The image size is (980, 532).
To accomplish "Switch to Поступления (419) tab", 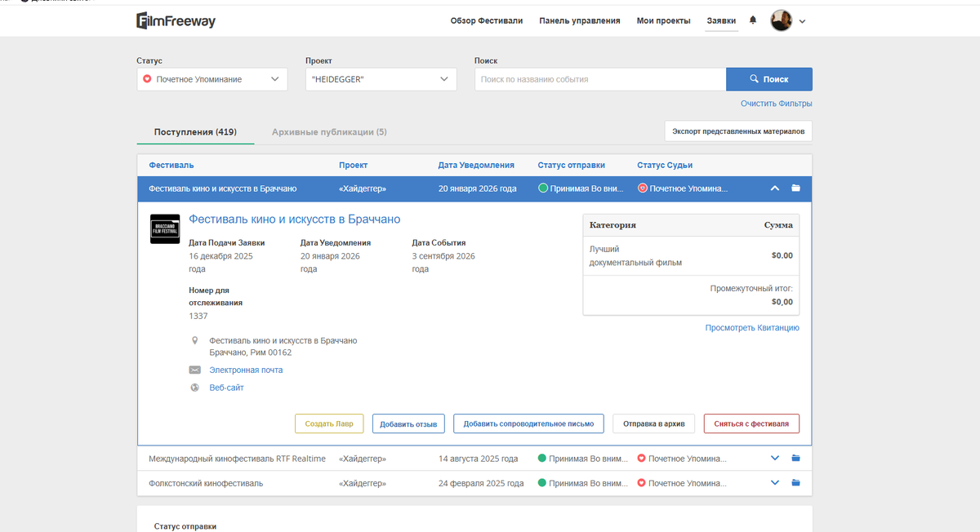I will click(x=195, y=132).
